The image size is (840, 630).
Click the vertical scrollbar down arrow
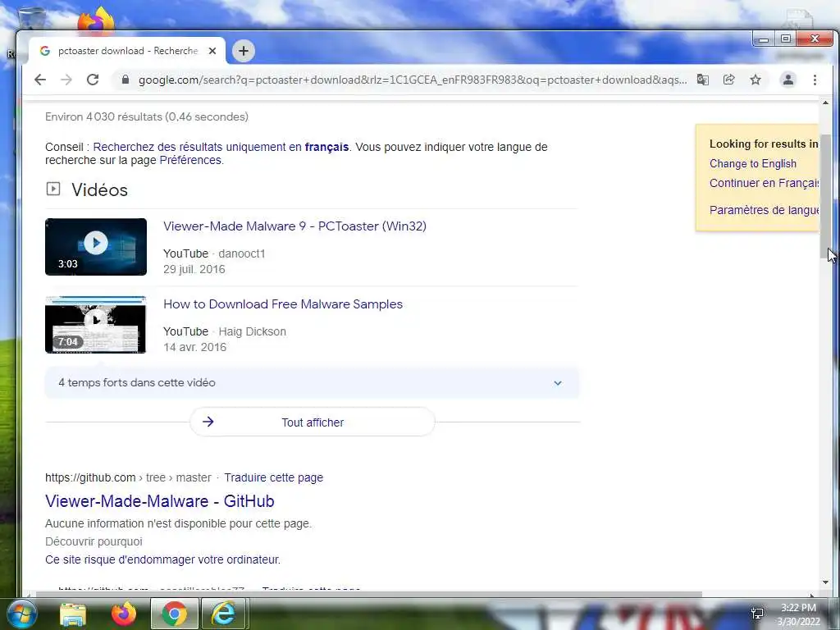(825, 582)
